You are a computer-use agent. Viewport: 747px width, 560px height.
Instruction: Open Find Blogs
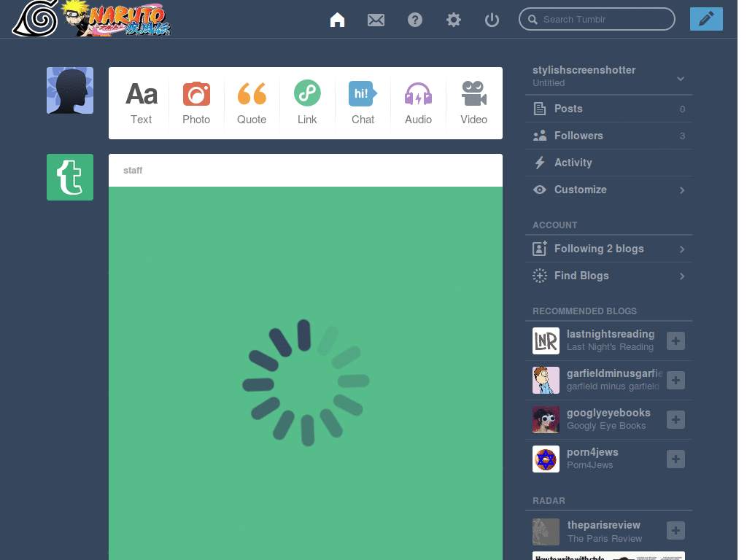point(581,276)
